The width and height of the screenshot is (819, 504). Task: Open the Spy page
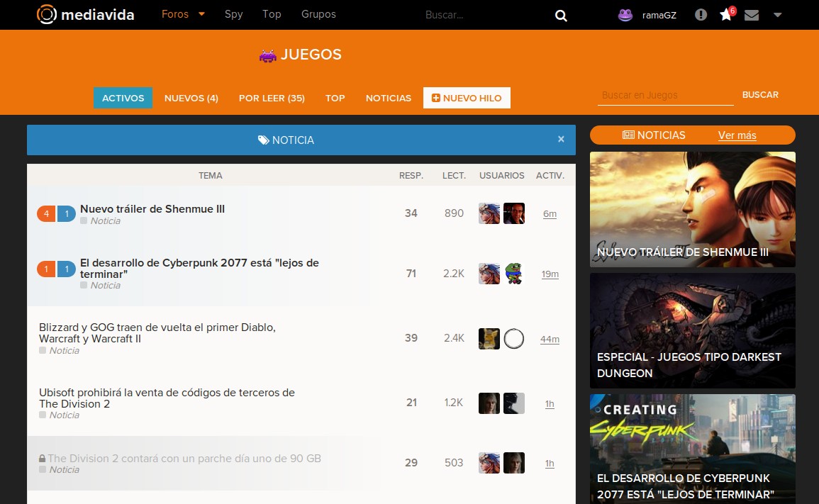click(x=233, y=14)
